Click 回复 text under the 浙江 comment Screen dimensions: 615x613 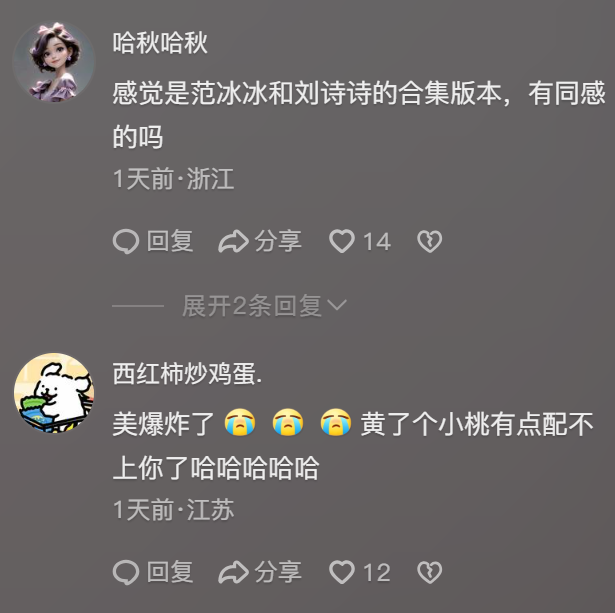(x=170, y=241)
